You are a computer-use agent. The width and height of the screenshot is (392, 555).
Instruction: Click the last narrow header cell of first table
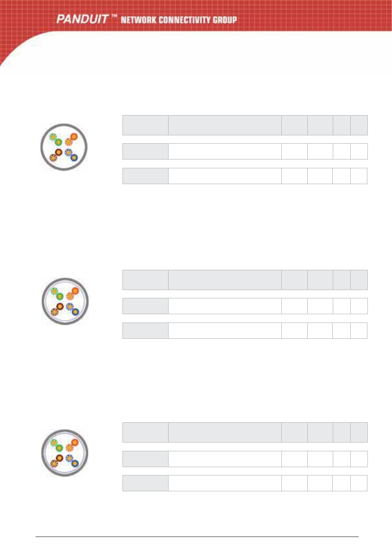[x=359, y=125]
